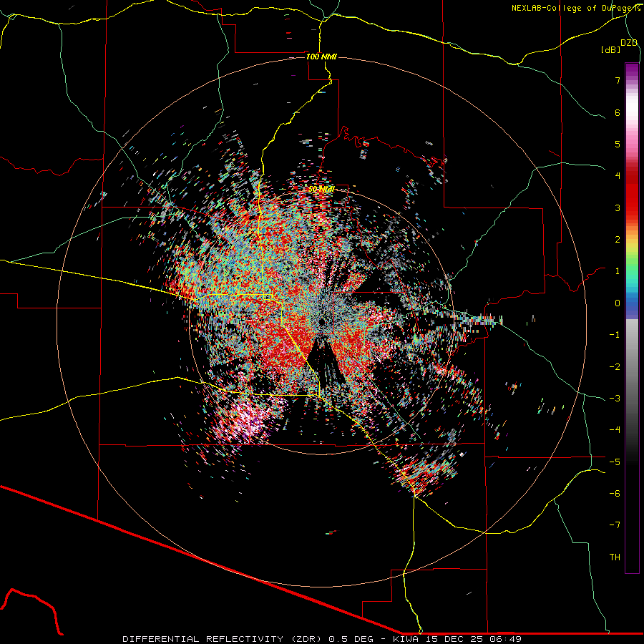Click the 2 value on the color scale
This screenshot has width=644, height=644.
click(618, 240)
